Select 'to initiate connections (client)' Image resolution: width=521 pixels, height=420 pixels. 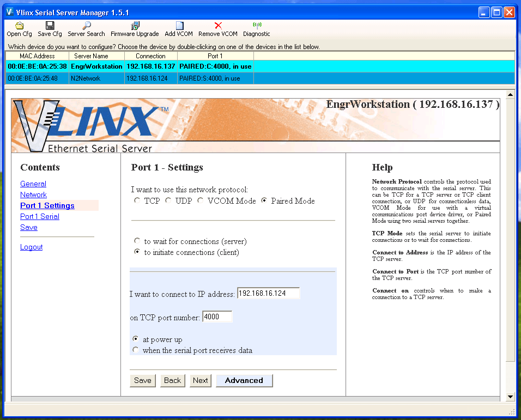pyautogui.click(x=137, y=252)
